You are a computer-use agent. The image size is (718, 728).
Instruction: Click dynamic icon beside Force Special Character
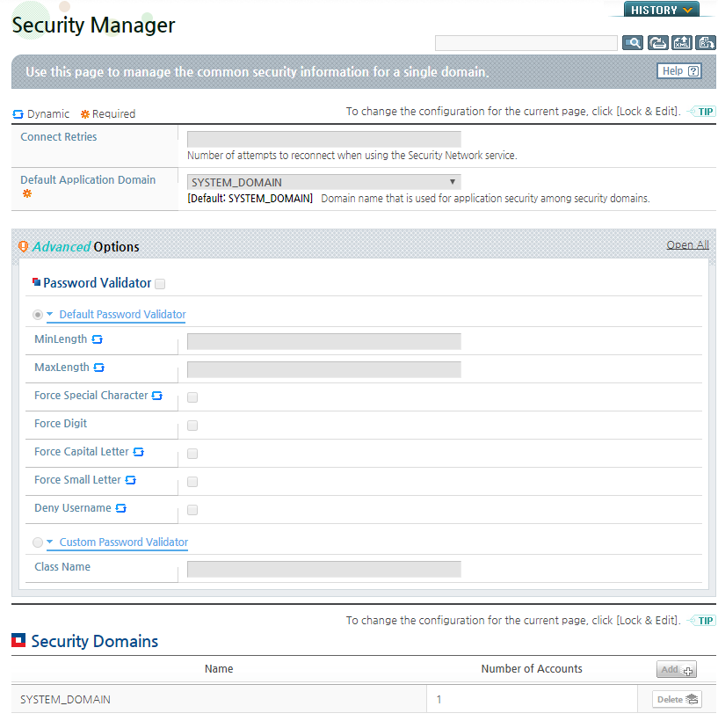click(x=157, y=396)
